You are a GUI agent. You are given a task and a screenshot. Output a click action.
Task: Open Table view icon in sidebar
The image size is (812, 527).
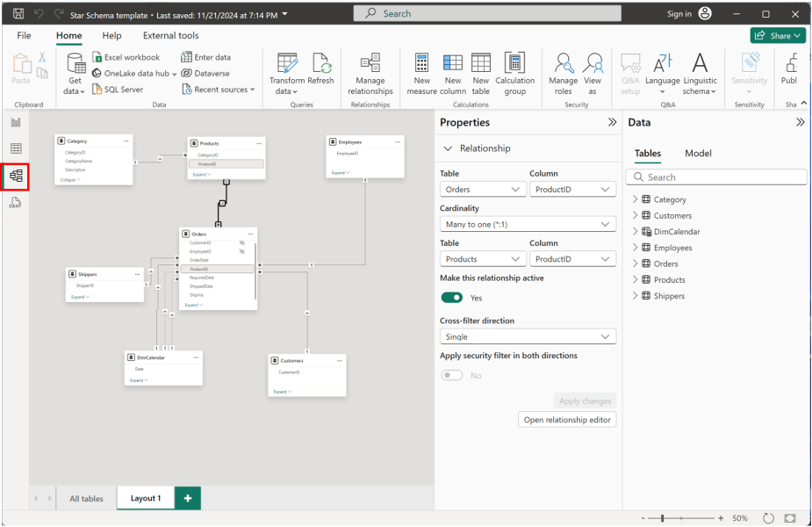[16, 149]
